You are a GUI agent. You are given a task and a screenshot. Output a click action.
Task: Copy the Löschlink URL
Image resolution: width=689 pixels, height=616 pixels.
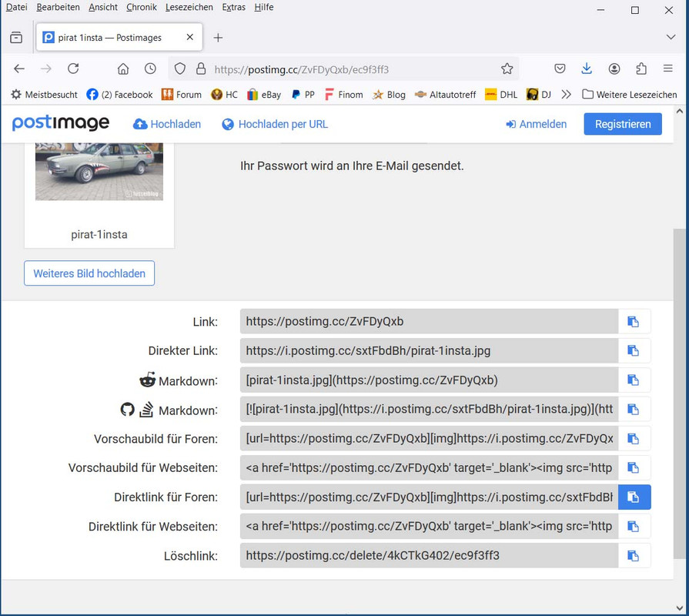tap(634, 556)
